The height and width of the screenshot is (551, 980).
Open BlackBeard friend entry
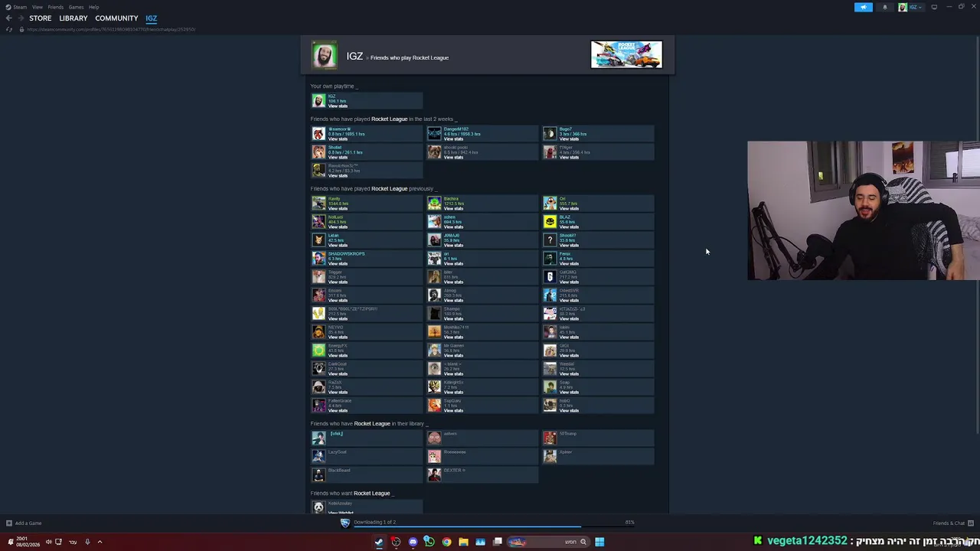pos(367,475)
